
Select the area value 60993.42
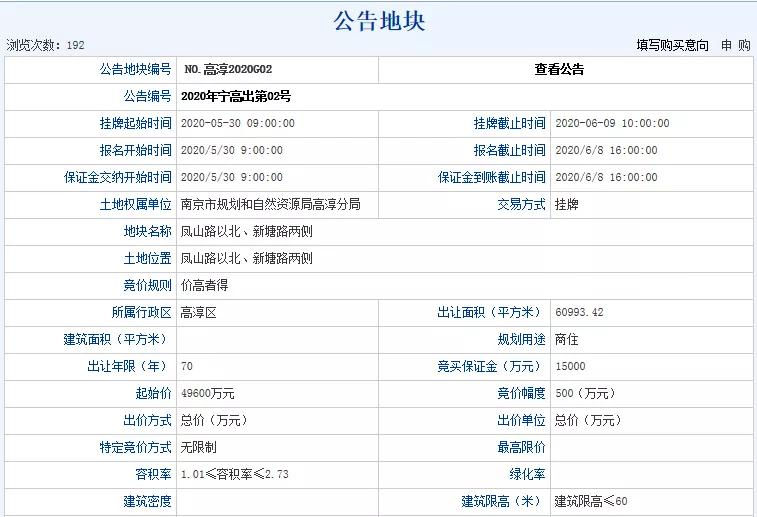579,312
